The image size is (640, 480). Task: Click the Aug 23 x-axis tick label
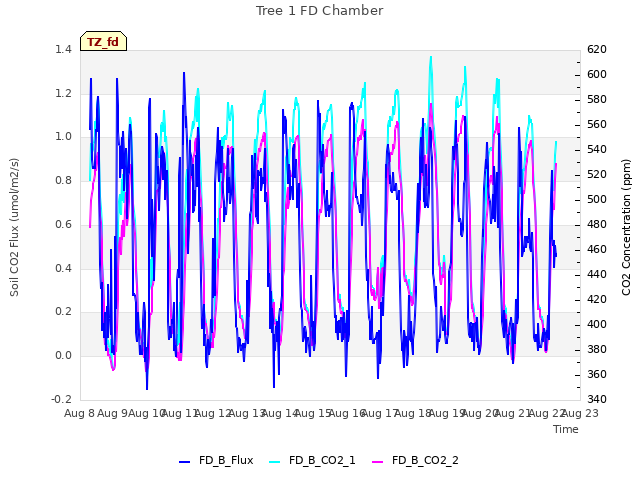point(580,413)
